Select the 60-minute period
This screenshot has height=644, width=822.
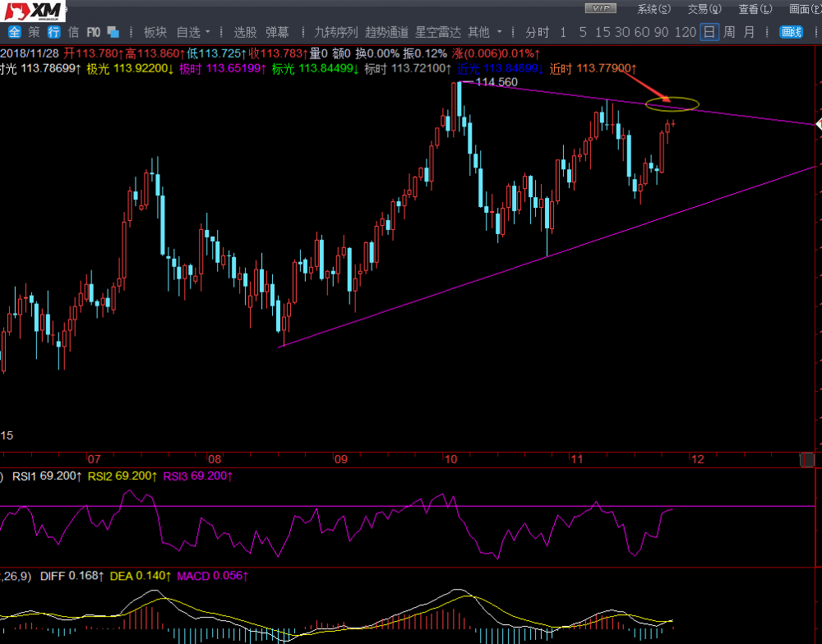(642, 33)
